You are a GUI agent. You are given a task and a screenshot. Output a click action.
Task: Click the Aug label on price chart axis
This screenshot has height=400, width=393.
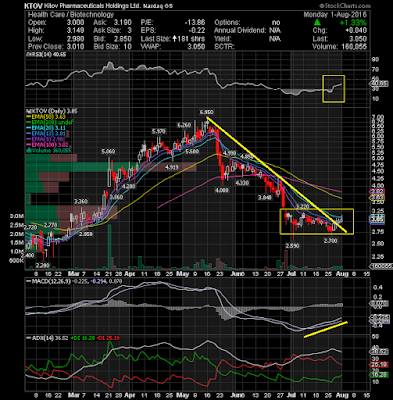(342, 274)
